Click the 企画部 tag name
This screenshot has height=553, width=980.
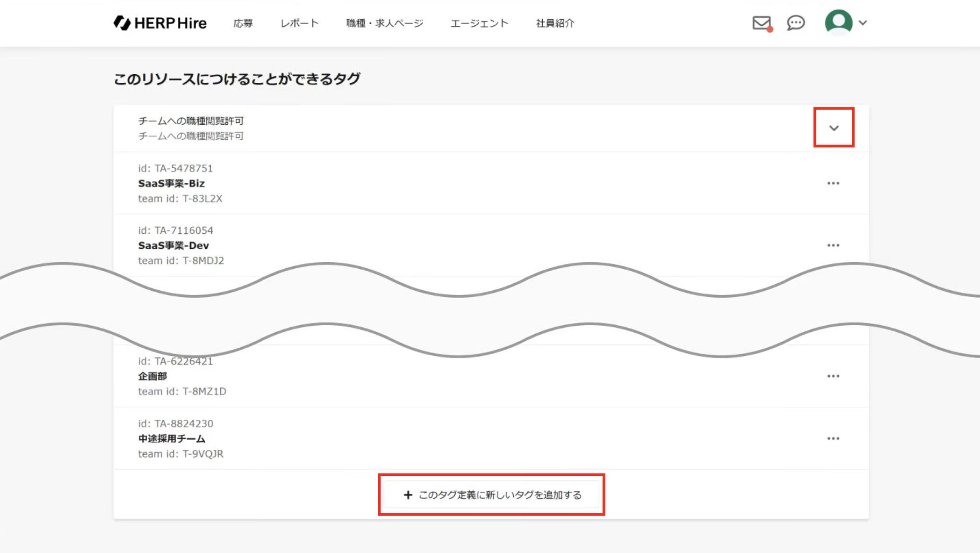tap(152, 376)
